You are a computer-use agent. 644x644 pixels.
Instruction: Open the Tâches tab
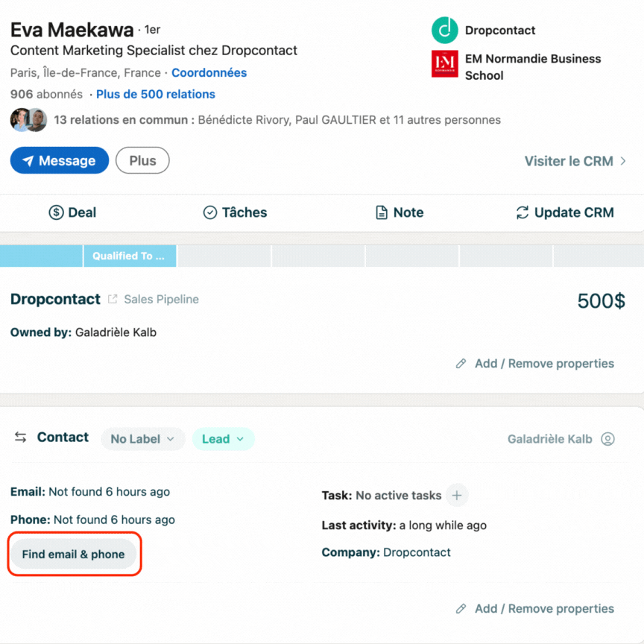coord(235,212)
